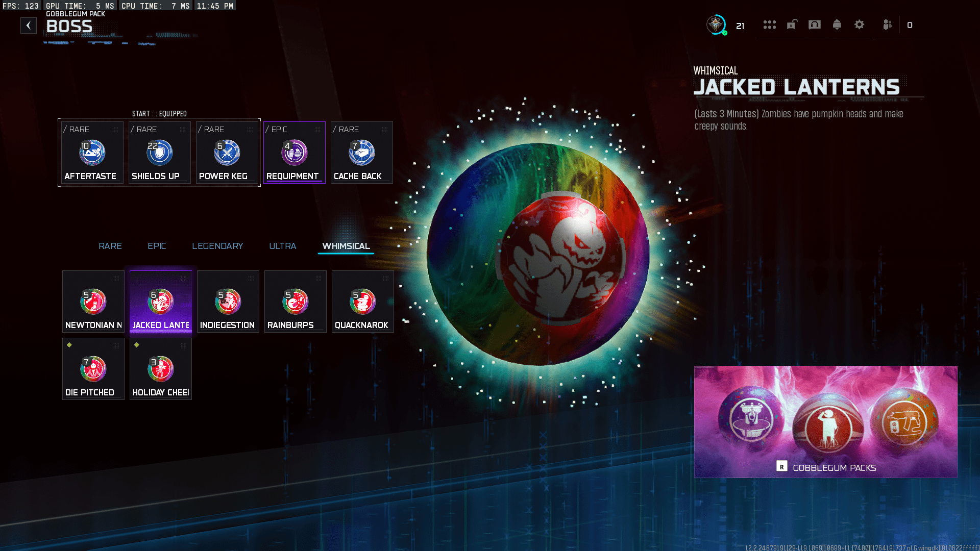Image resolution: width=980 pixels, height=551 pixels.
Task: Open the Gobblegum Packs banner
Action: tap(825, 422)
